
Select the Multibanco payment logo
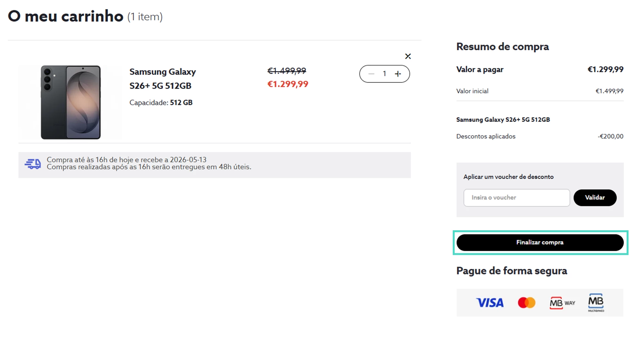[596, 302]
